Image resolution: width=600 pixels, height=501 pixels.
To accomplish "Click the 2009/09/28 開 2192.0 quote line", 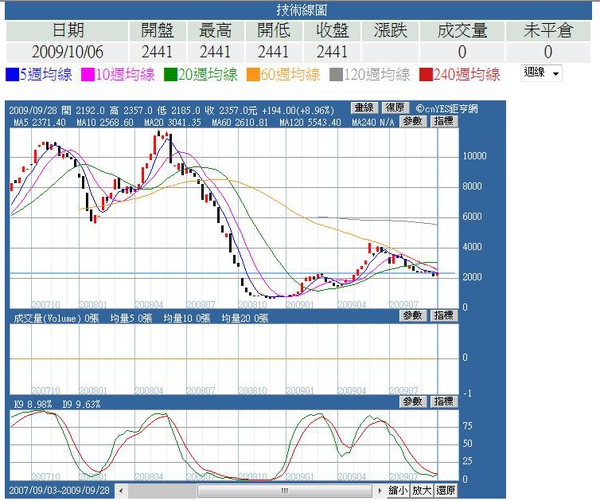I will 171,111.
